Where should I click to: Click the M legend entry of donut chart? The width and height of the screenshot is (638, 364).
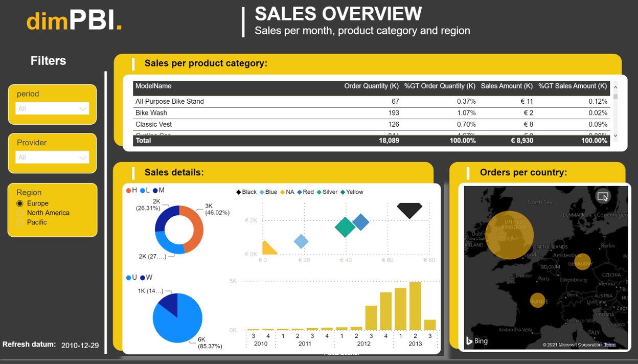pos(158,190)
